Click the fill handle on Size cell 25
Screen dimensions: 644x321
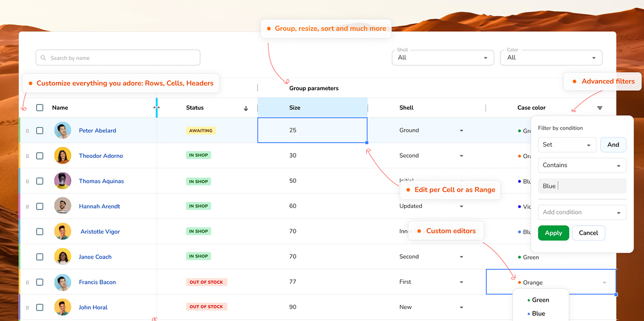367,143
